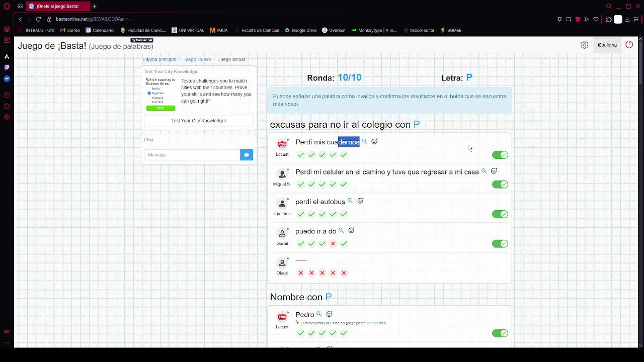Focus the chat 'Mensaje' input field

point(192,155)
